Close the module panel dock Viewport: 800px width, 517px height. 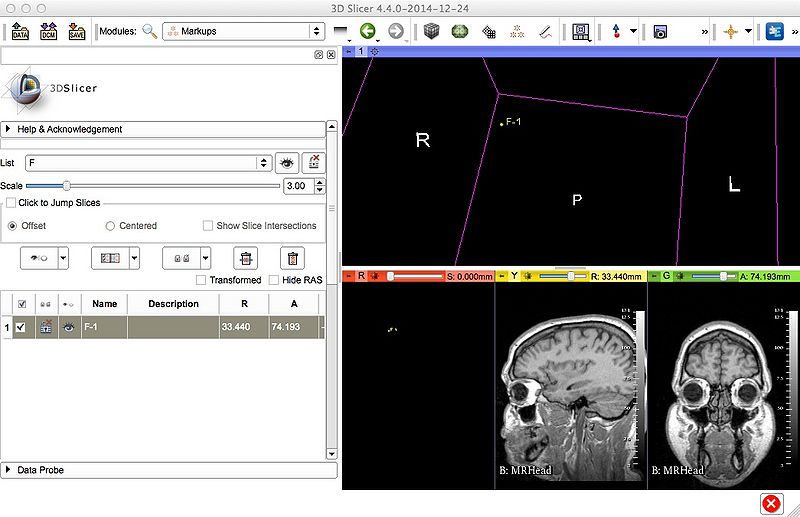[x=331, y=55]
